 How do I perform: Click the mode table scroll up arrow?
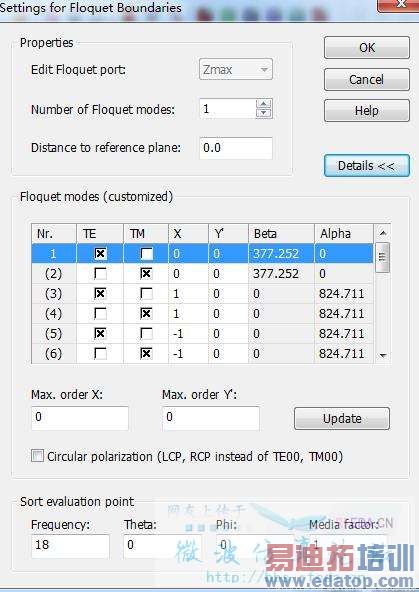pyautogui.click(x=383, y=233)
